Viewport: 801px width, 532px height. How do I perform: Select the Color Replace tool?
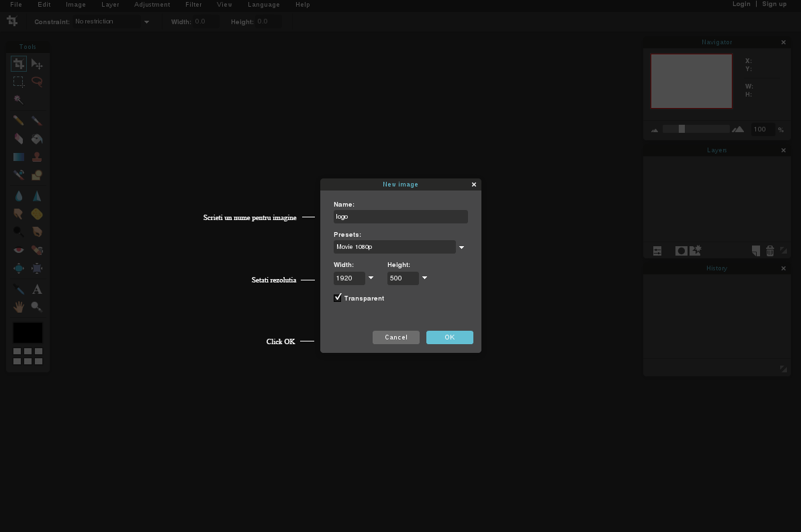click(18, 174)
